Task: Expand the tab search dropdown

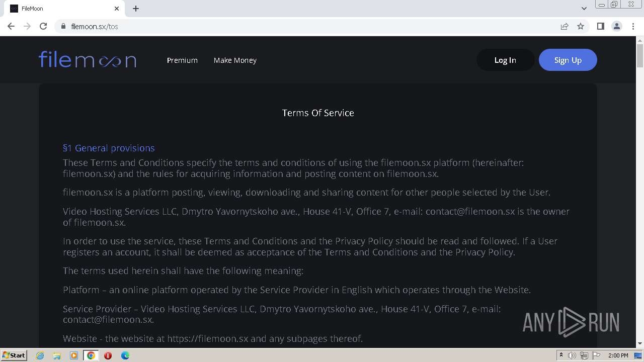Action: click(584, 9)
